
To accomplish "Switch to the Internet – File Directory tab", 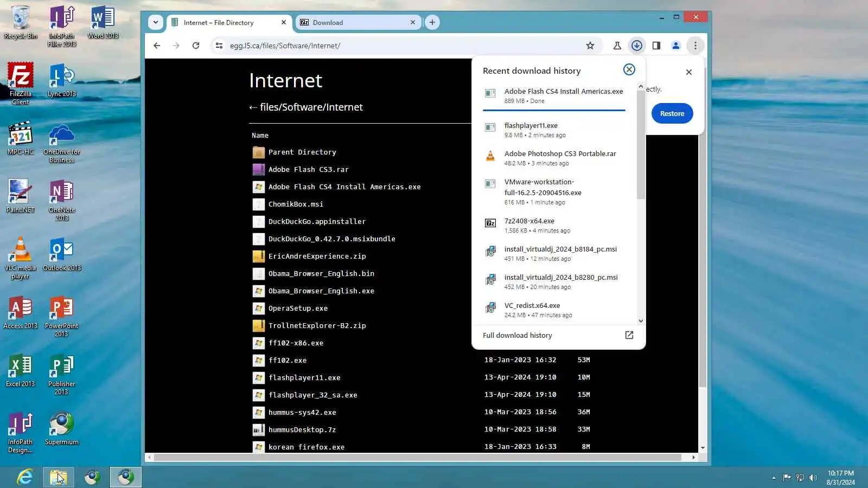I will [x=229, y=22].
